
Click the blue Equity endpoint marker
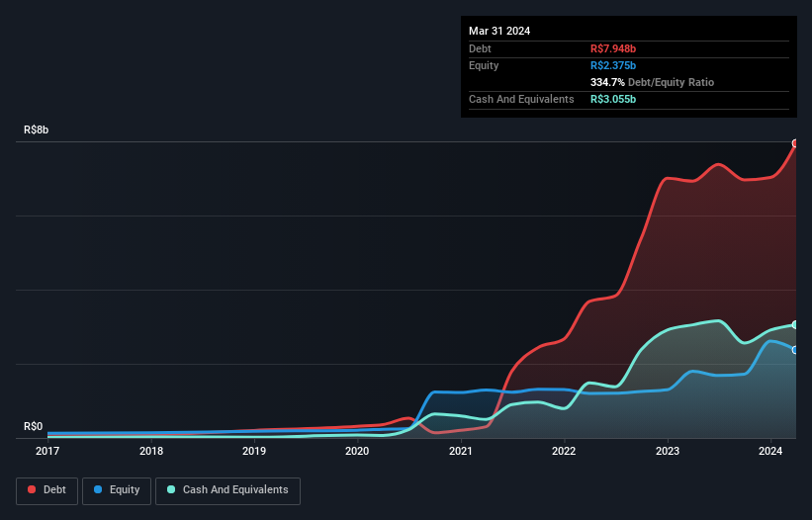click(x=795, y=350)
